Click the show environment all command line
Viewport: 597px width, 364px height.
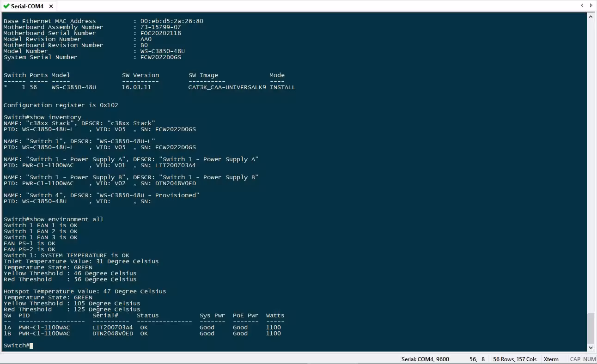54,219
